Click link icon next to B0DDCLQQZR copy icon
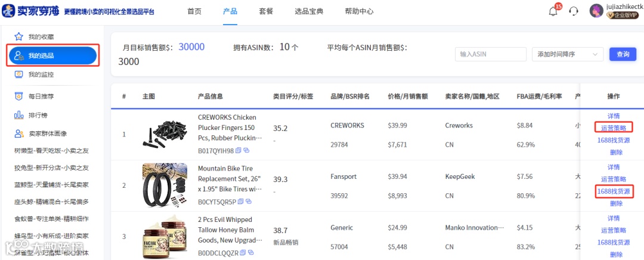The width and height of the screenshot is (644, 260). 250,253
